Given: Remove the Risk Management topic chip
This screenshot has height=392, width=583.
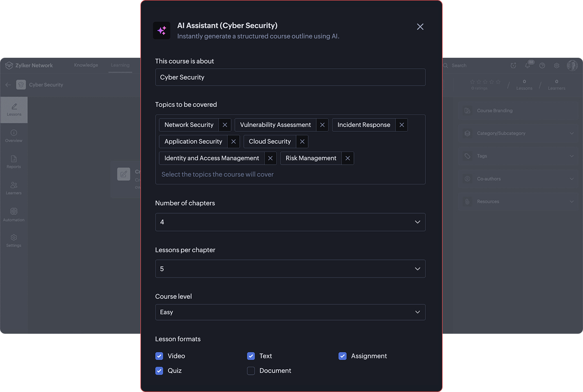Looking at the screenshot, I should pos(348,158).
